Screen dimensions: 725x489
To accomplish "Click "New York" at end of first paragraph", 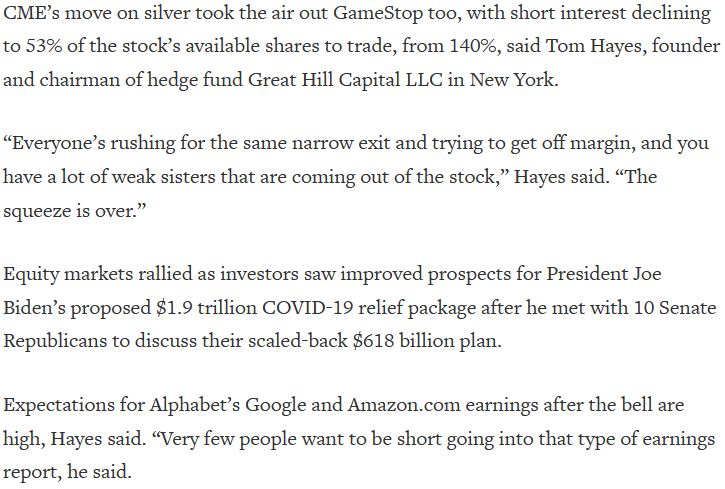I will [512, 80].
